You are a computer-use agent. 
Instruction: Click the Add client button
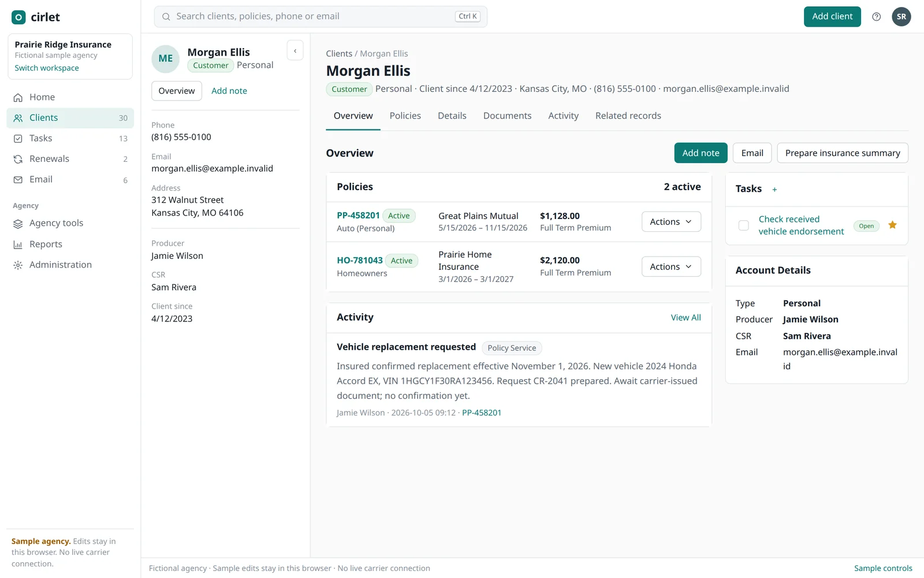coord(832,17)
